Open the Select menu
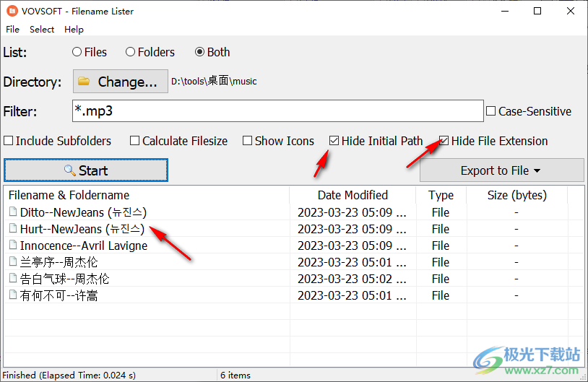Viewport: 588px width, 382px height. coord(42,29)
